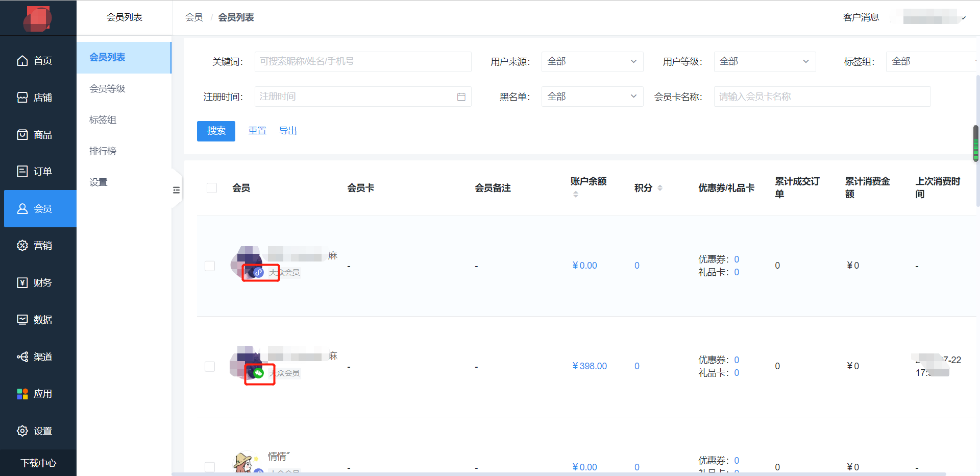Open the 财务 finance icon
Viewport: 980px width, 476px height.
pyautogui.click(x=22, y=283)
